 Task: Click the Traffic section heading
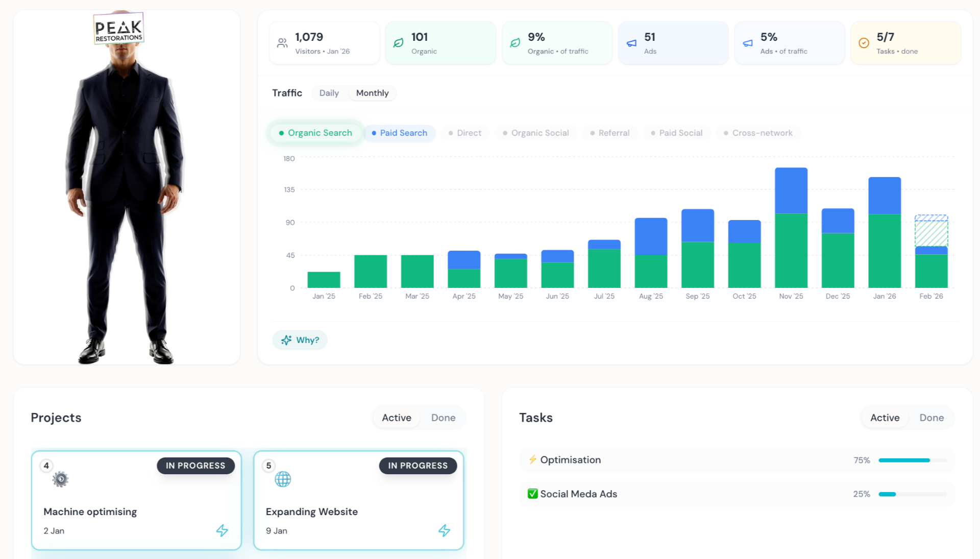287,93
